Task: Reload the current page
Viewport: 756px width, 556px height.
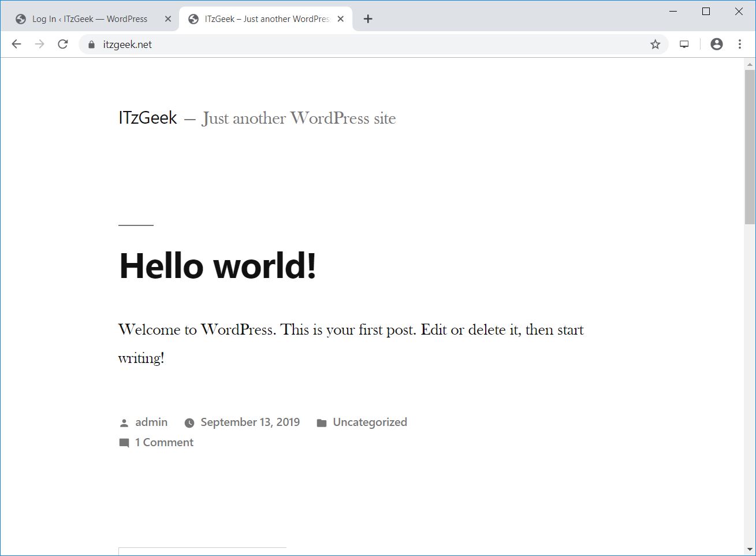Action: [63, 45]
